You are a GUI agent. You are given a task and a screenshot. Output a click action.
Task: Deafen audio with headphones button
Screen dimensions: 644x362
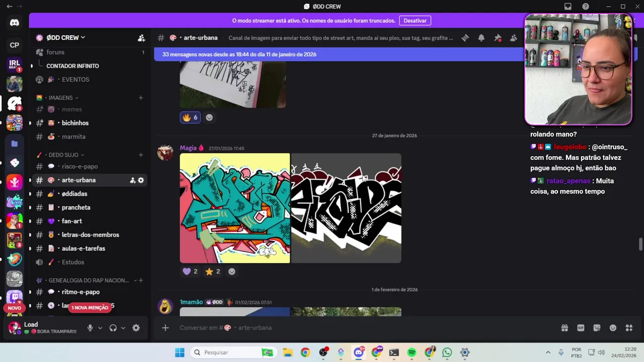(x=113, y=328)
